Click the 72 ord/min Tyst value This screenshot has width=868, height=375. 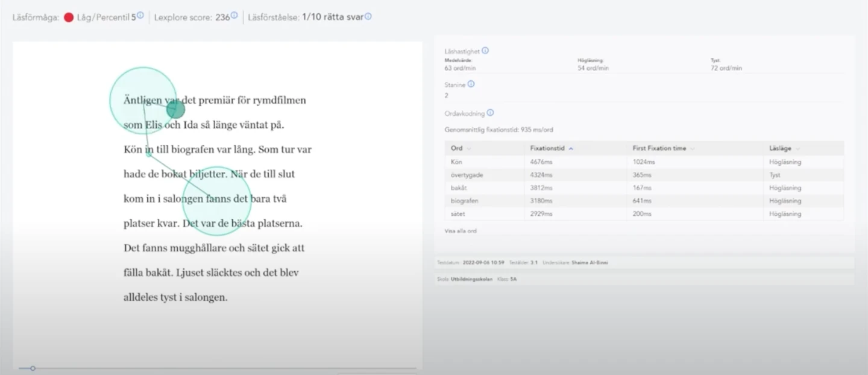coord(726,68)
